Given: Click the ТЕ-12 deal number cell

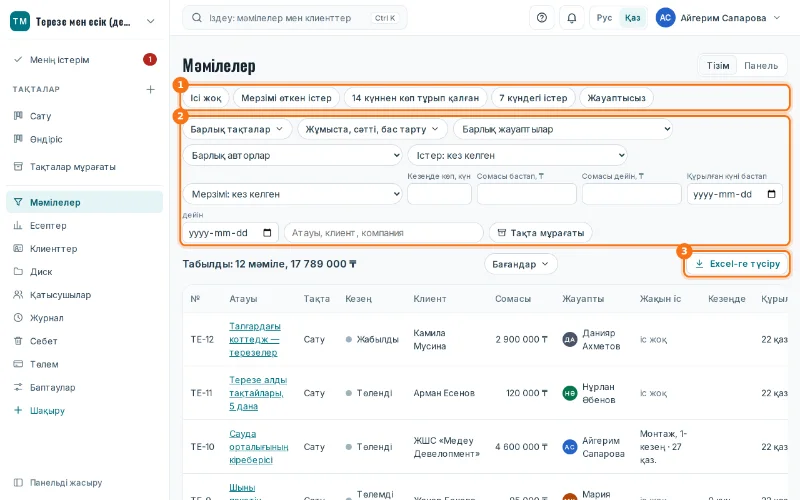Looking at the screenshot, I should click(202, 339).
